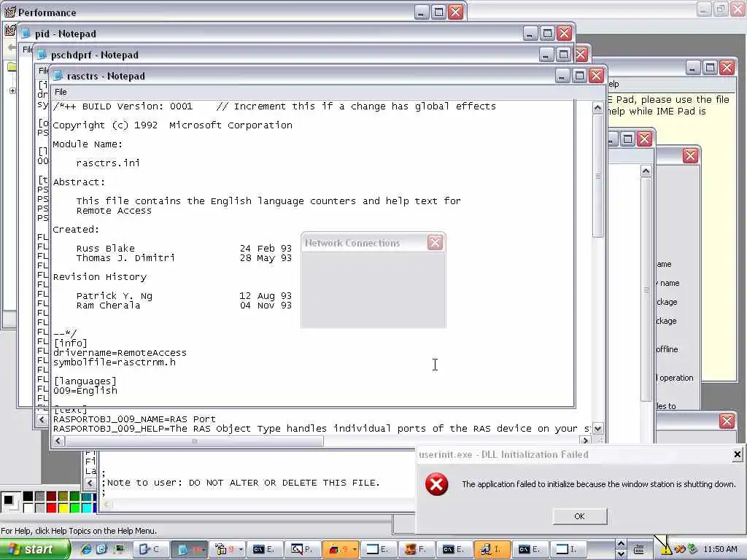The height and width of the screenshot is (560, 747).
Task: Grab the rasctrs Notepad vertical scrollbar thumb
Action: 597,176
